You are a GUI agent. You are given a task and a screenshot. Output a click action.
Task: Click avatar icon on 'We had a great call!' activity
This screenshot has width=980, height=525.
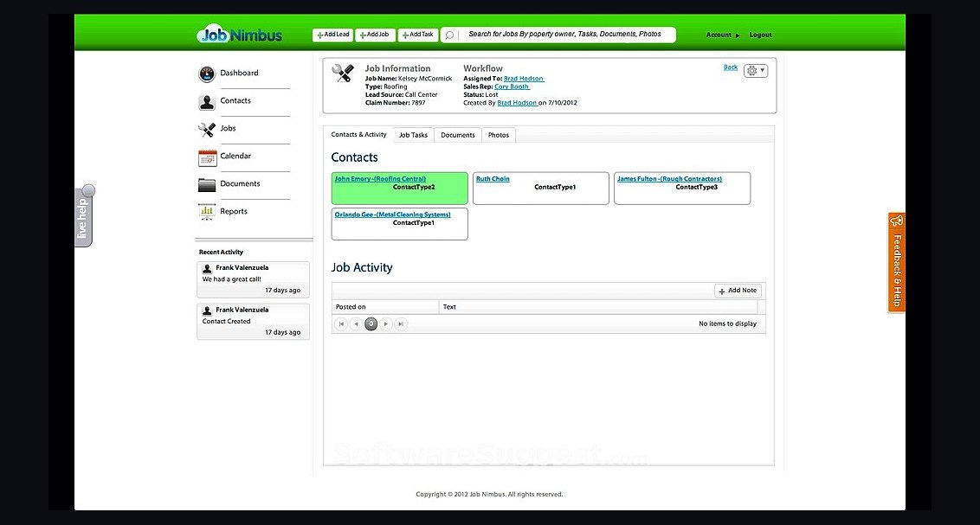point(207,268)
